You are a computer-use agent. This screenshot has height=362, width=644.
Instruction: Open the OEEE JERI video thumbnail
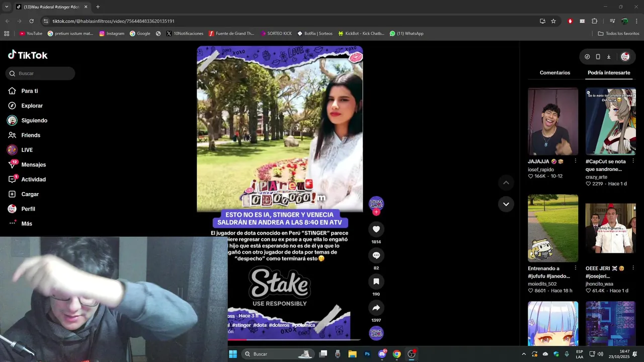611,228
